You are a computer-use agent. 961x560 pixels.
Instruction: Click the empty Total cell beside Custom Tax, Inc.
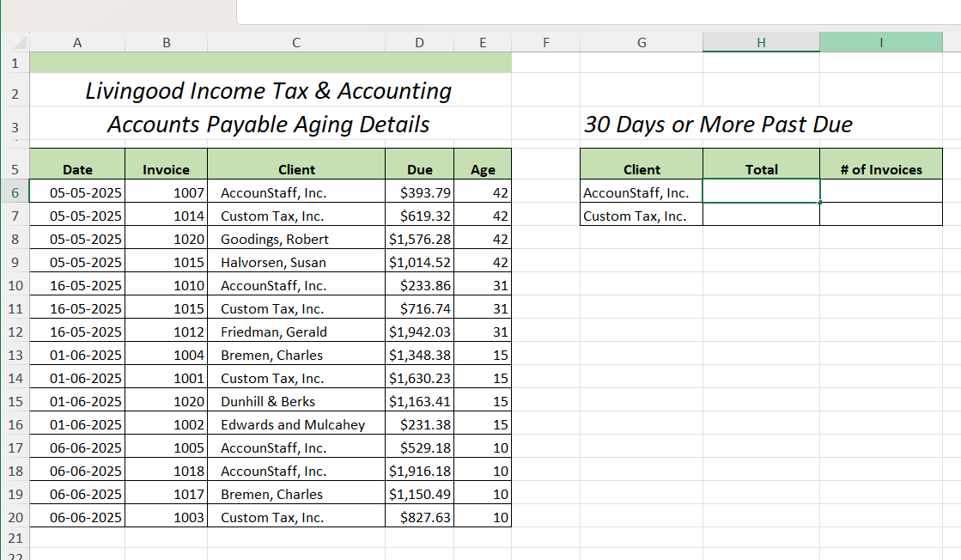pyautogui.click(x=760, y=216)
